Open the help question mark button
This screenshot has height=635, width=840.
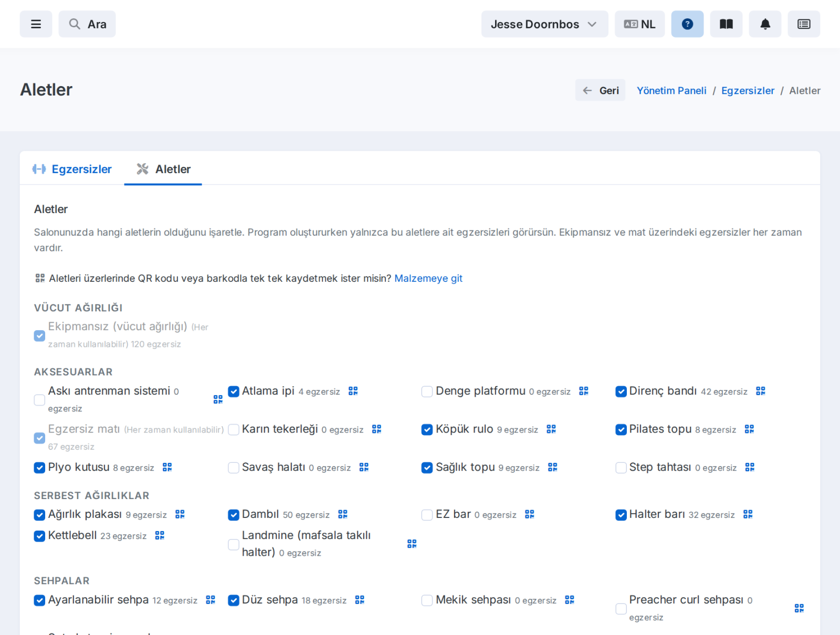click(x=687, y=24)
